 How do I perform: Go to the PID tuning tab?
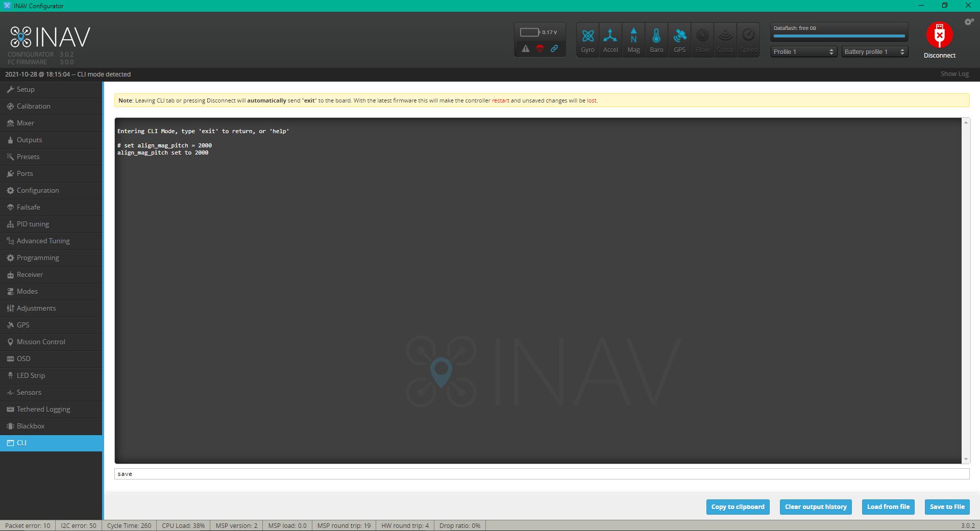pyautogui.click(x=51, y=224)
